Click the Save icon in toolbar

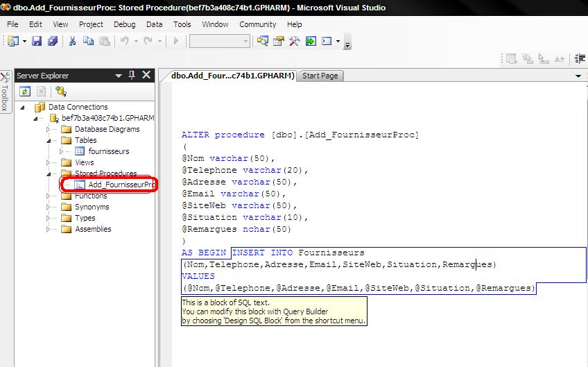click(36, 41)
